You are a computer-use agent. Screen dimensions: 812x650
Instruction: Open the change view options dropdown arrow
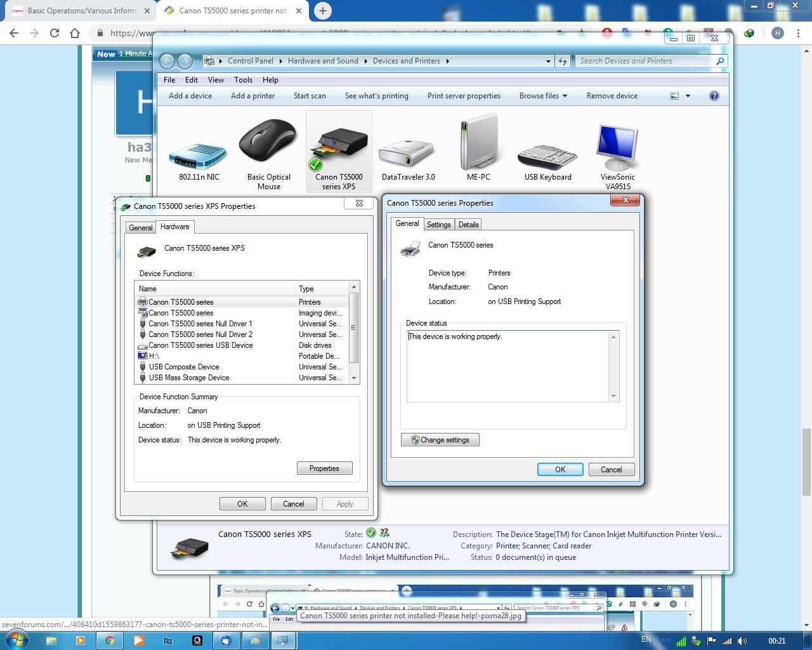(x=688, y=96)
